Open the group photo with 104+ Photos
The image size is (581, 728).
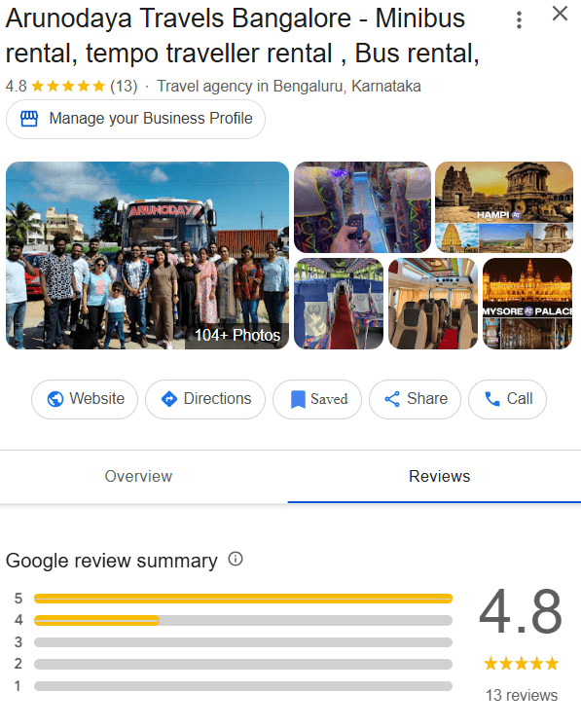147,255
